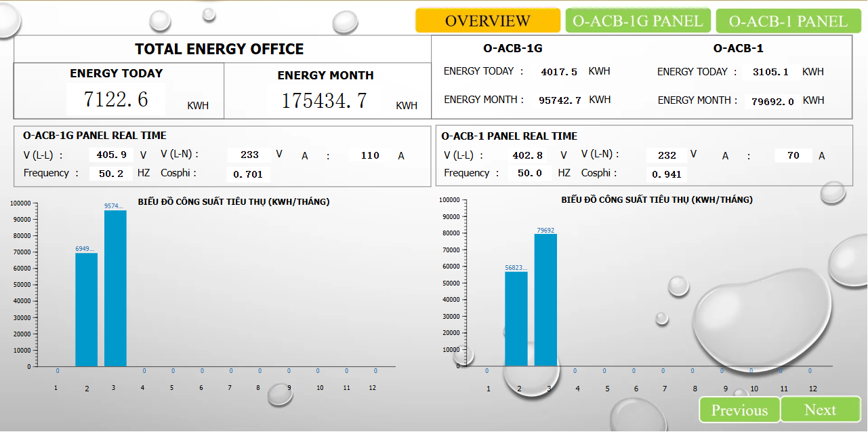Select the total Energy Today value 7122.6
The height and width of the screenshot is (432, 868).
pos(116,100)
